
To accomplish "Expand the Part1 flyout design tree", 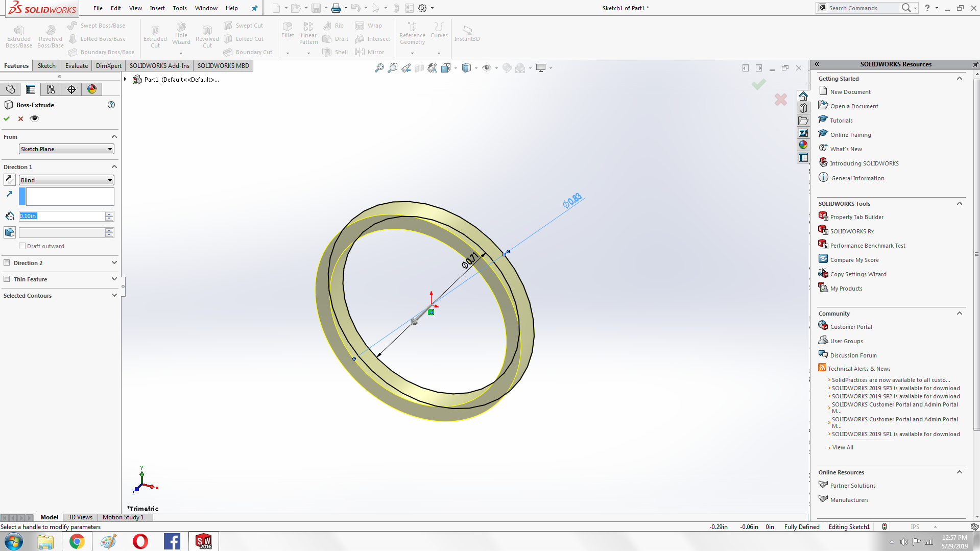I will (x=125, y=79).
